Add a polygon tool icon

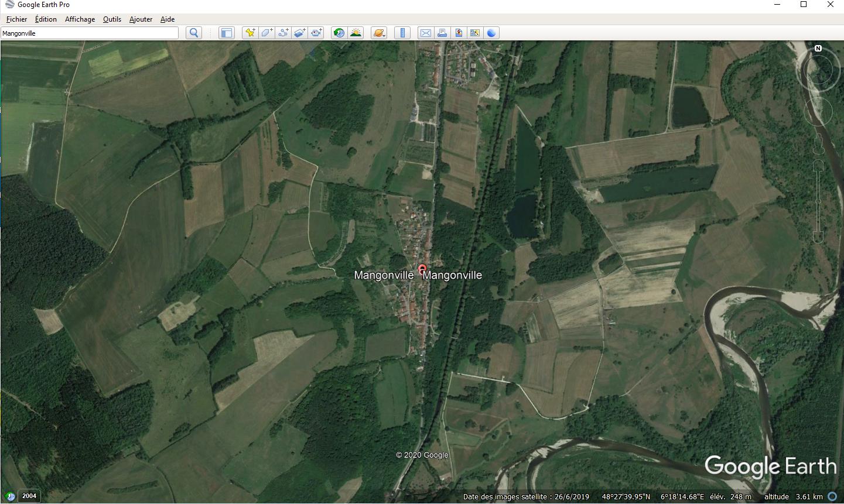click(266, 33)
